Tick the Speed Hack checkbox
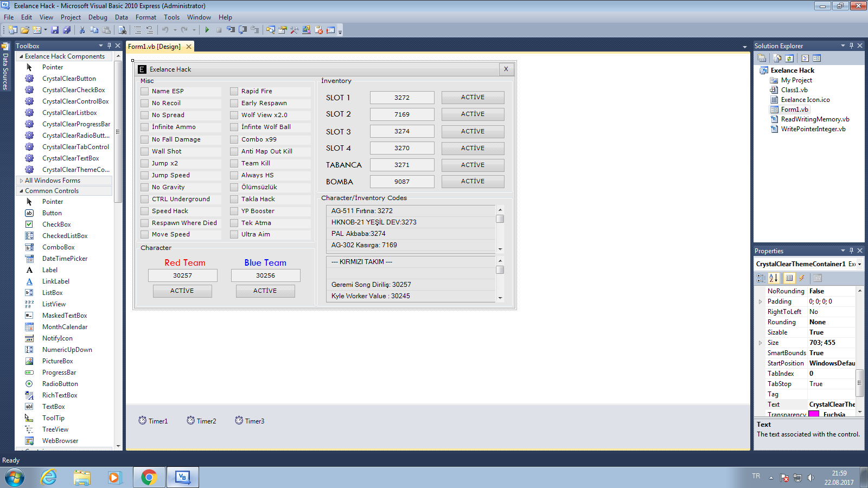This screenshot has width=868, height=488. (144, 211)
